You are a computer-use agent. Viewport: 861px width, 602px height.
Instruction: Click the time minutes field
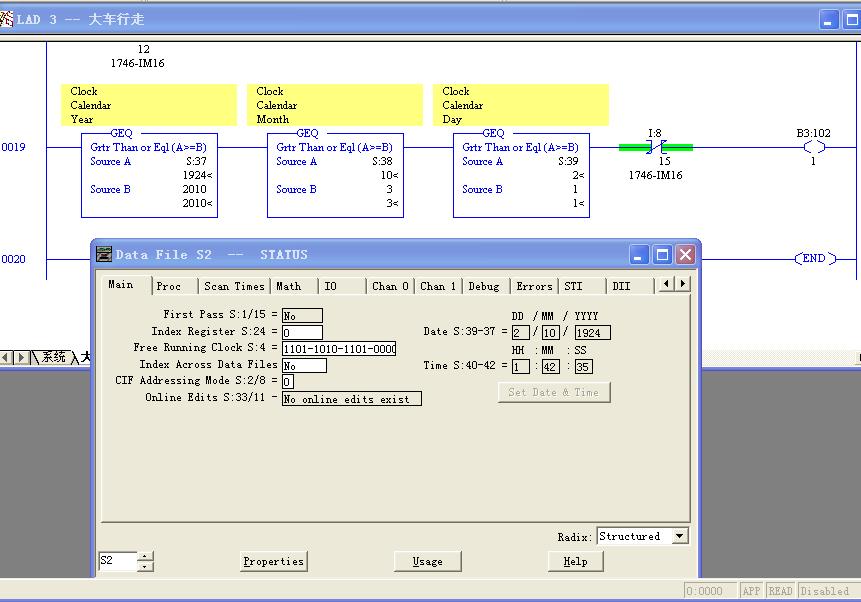click(550, 367)
